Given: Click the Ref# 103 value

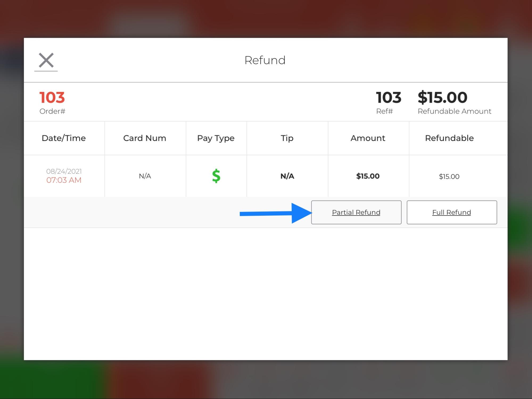Looking at the screenshot, I should [389, 98].
